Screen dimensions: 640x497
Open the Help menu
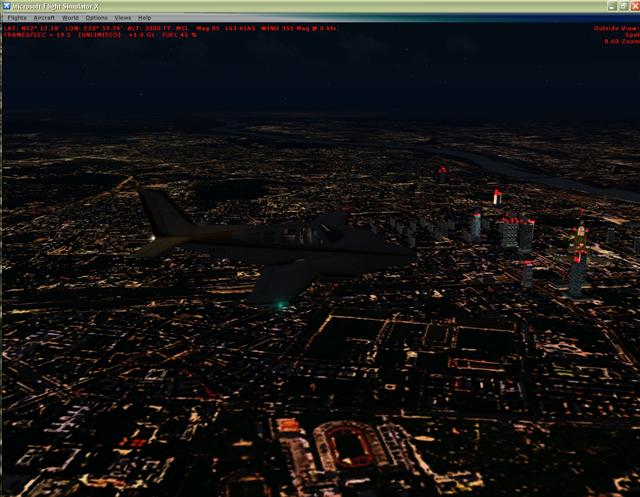point(144,18)
